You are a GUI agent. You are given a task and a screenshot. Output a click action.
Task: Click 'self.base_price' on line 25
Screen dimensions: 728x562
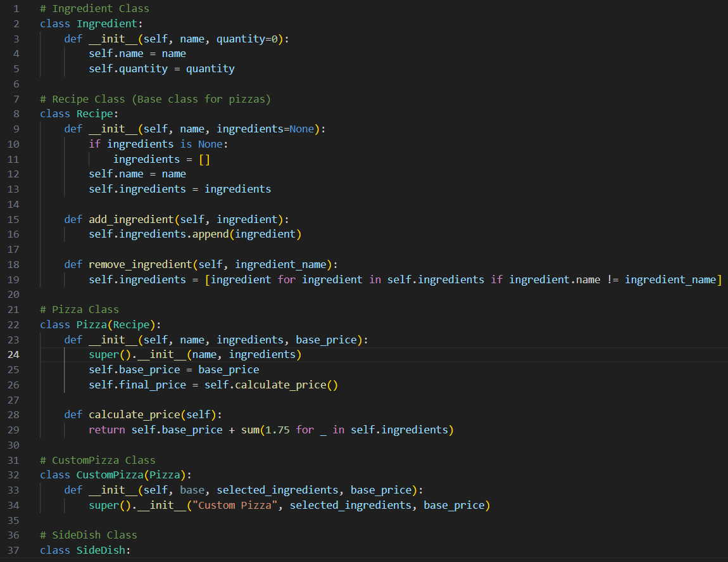pyautogui.click(x=134, y=369)
